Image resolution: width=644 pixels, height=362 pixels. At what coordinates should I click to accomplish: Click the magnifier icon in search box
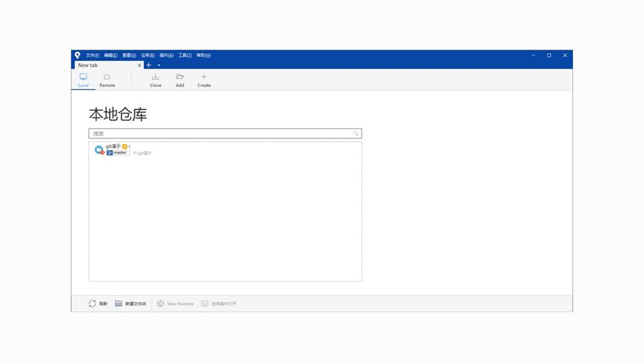[356, 134]
